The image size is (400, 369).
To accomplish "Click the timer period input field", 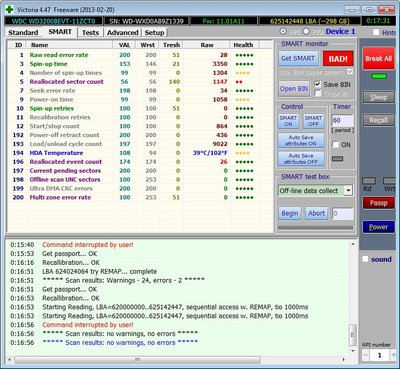I will click(x=342, y=120).
